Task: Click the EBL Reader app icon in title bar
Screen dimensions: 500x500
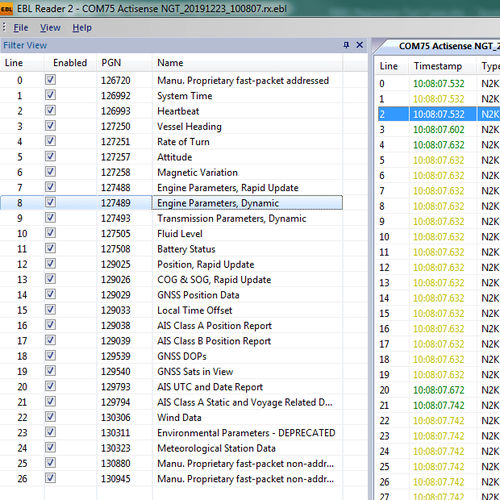Action: coord(6,9)
